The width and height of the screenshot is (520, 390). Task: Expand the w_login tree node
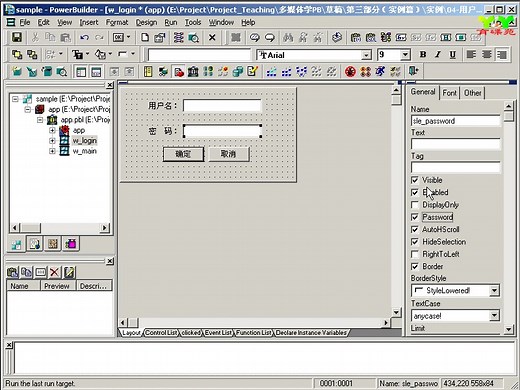[x=52, y=141]
